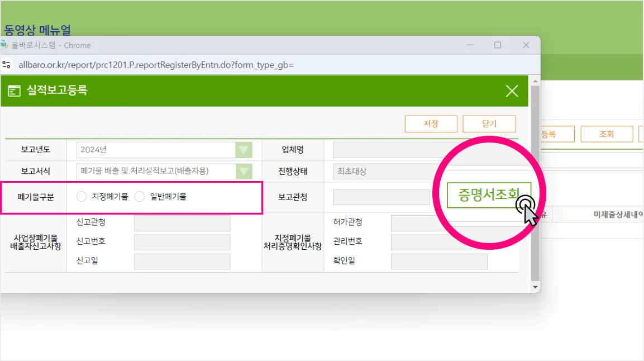
Task: Click the 저장 save button
Action: [x=431, y=123]
